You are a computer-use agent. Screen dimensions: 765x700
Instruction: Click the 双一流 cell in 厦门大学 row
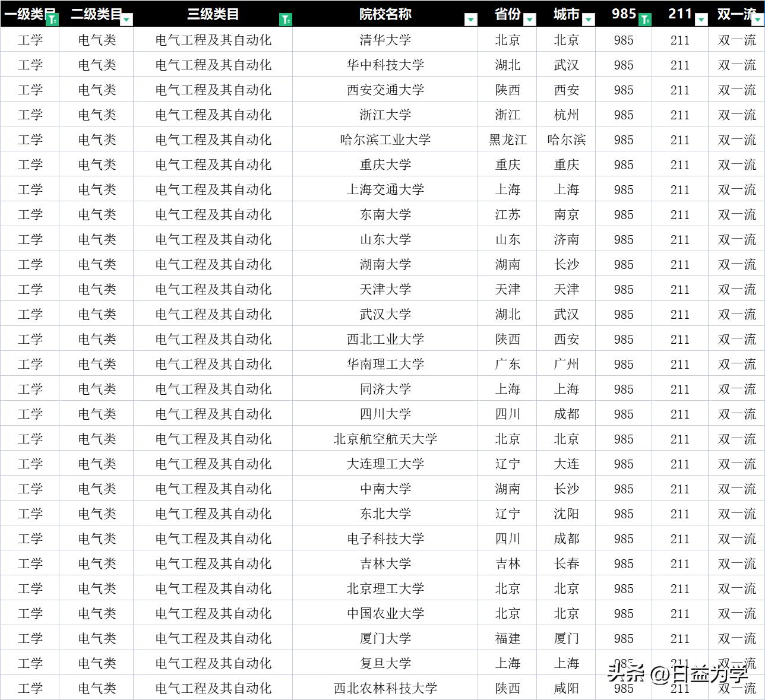736,638
